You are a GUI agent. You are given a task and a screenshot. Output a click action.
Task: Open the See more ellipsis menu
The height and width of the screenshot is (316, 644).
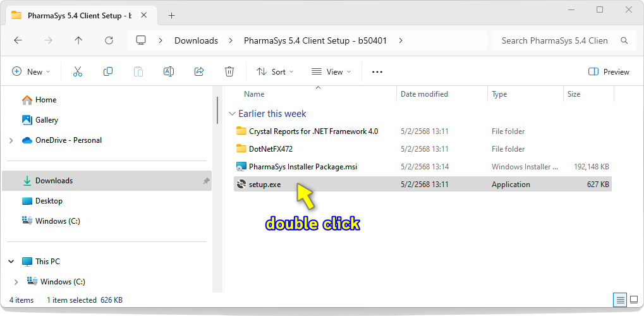(377, 71)
